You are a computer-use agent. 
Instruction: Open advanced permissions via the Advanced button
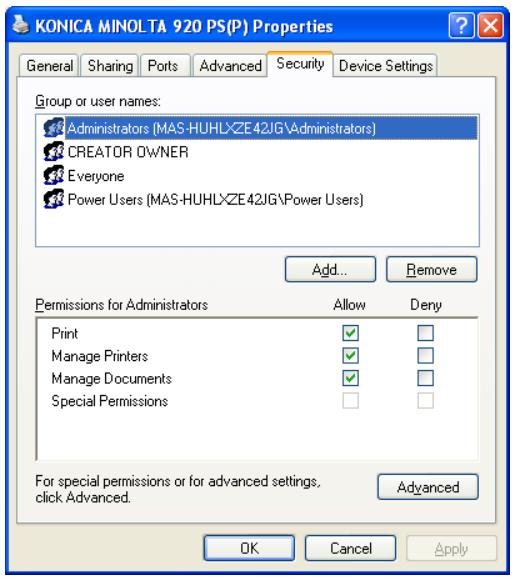point(428,487)
